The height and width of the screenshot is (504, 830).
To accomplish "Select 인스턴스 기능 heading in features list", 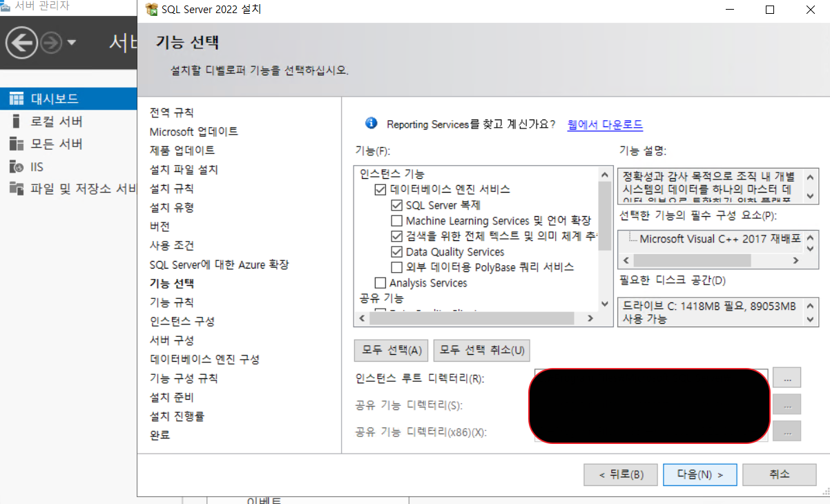I will tap(392, 174).
